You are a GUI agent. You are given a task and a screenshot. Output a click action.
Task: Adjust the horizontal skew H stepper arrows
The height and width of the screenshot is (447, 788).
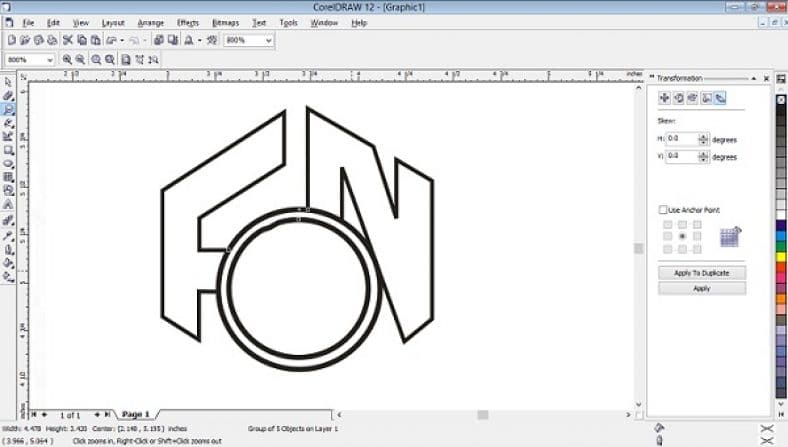coord(704,139)
